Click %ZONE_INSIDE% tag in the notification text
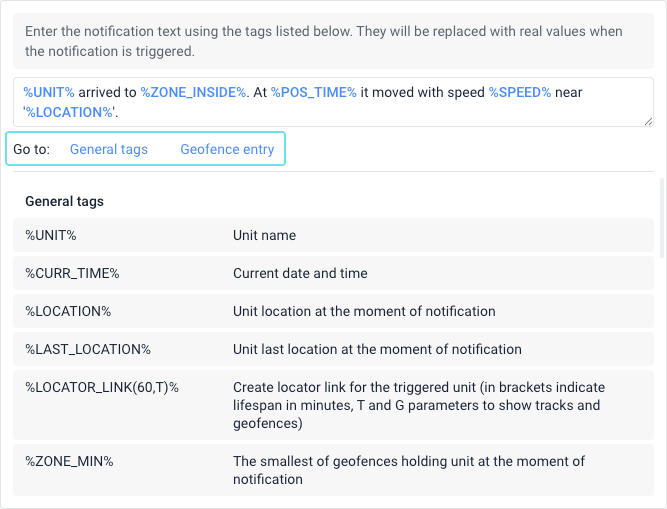 coord(193,92)
